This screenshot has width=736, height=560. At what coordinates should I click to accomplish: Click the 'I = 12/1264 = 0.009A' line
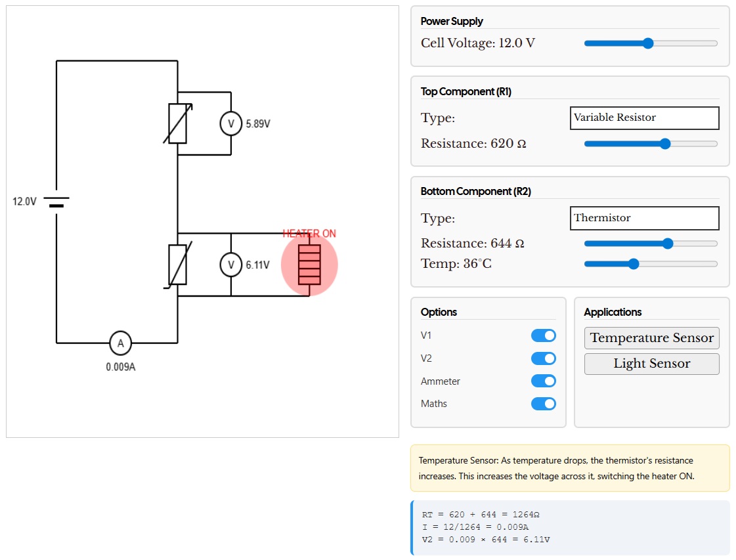click(475, 527)
